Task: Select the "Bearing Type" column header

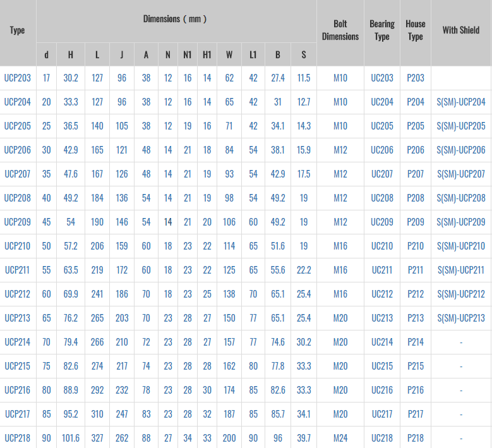Action: 381,30
